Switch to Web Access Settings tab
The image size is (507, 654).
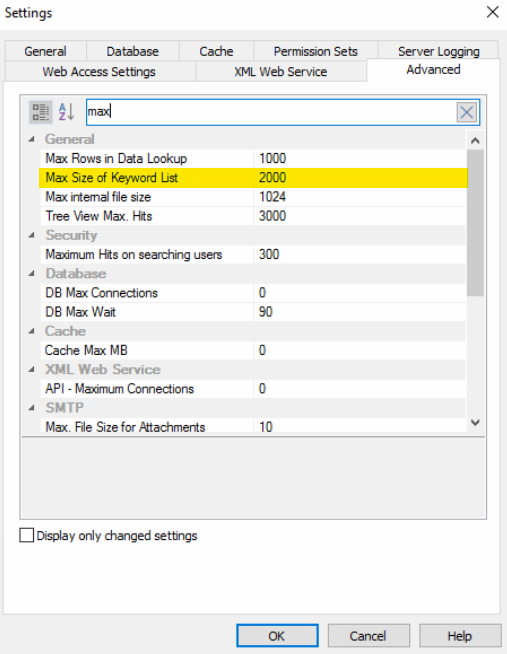99,71
